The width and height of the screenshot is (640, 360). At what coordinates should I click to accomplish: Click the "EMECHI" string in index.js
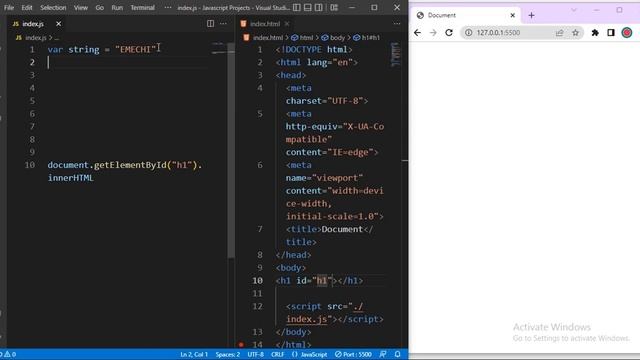(x=136, y=50)
